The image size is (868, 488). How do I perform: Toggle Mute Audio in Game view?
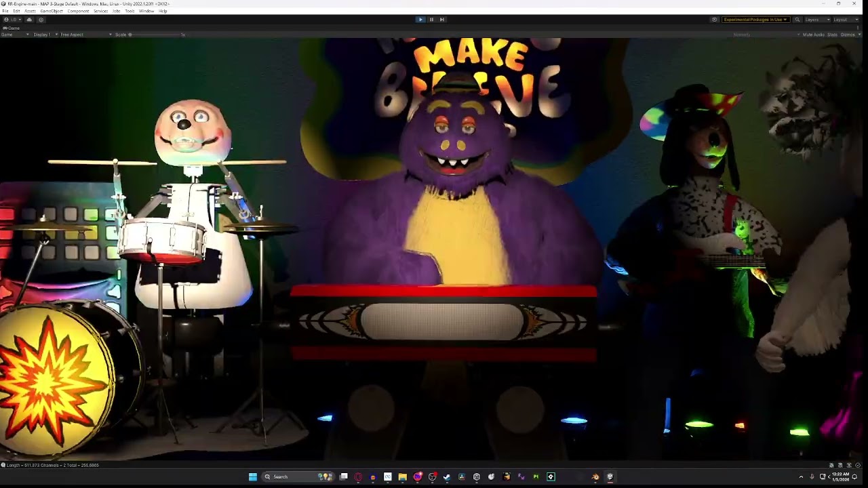[814, 35]
